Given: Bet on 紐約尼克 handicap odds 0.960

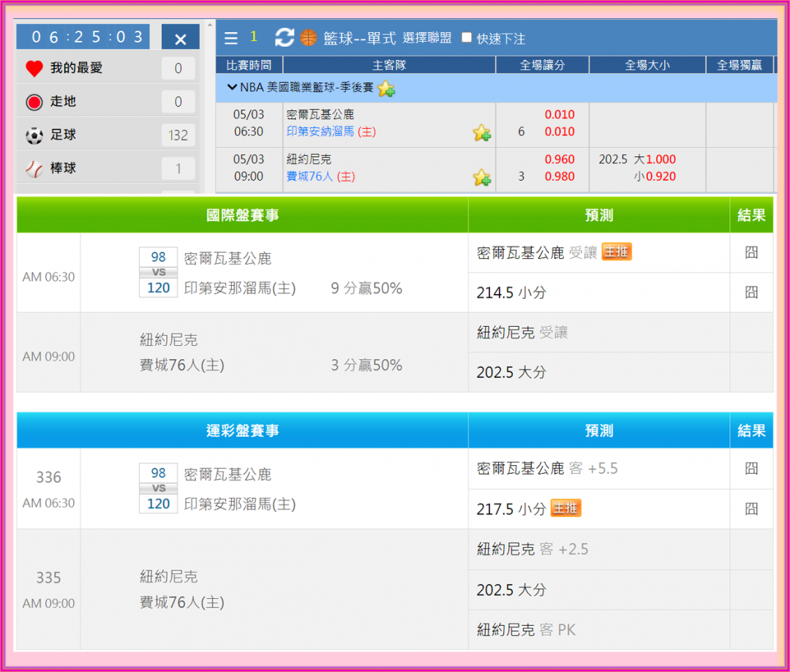Looking at the screenshot, I should coord(560,159).
